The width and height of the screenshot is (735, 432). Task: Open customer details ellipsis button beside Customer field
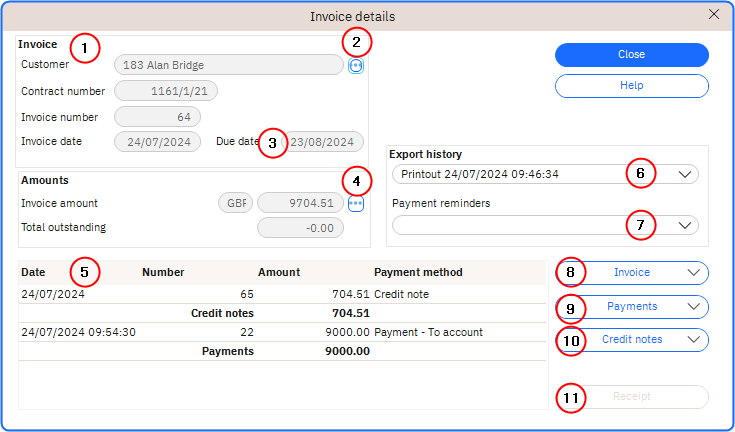point(356,65)
